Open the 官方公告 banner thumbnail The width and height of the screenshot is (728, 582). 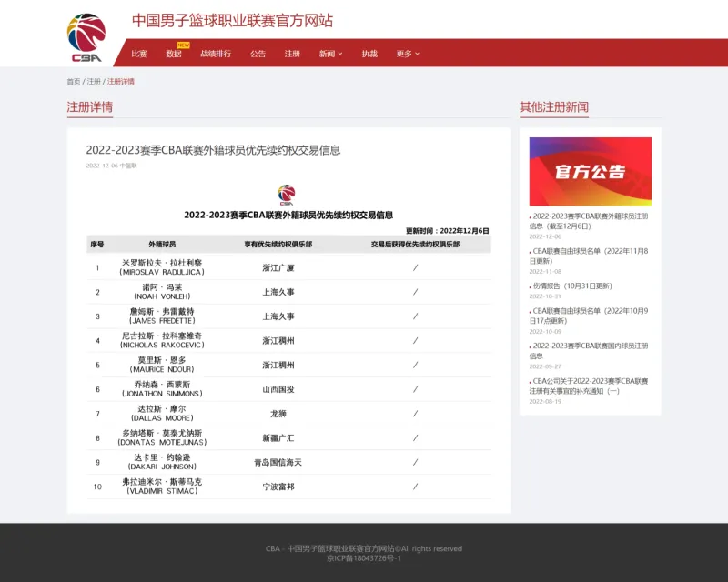590,171
